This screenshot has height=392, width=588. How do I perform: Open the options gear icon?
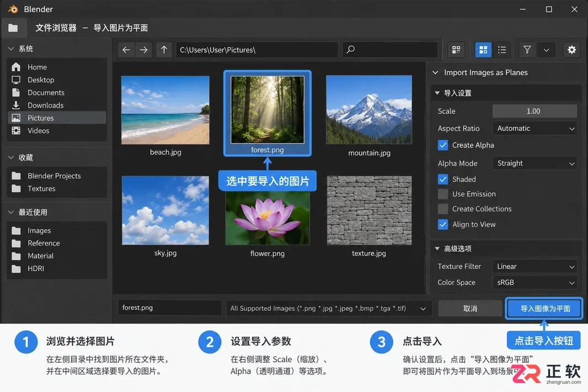pyautogui.click(x=571, y=50)
